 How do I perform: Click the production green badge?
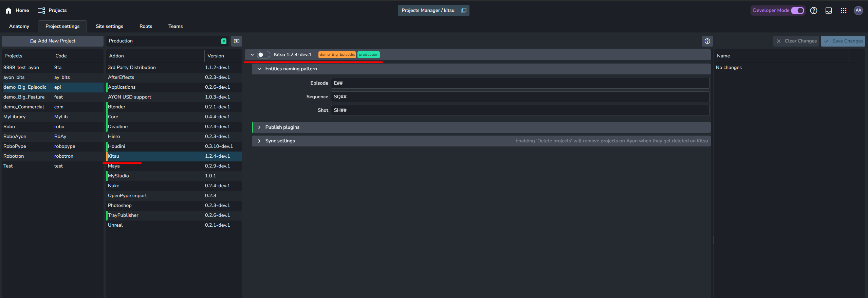[369, 55]
